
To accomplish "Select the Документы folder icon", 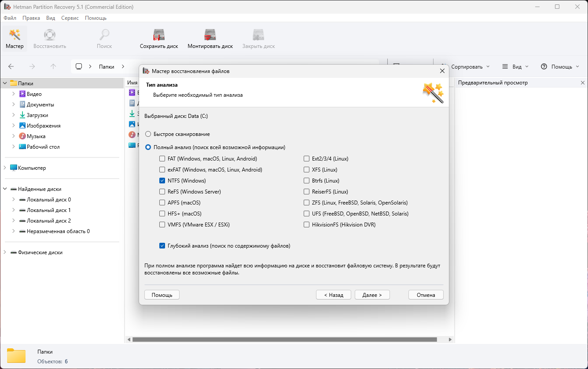I will point(22,104).
